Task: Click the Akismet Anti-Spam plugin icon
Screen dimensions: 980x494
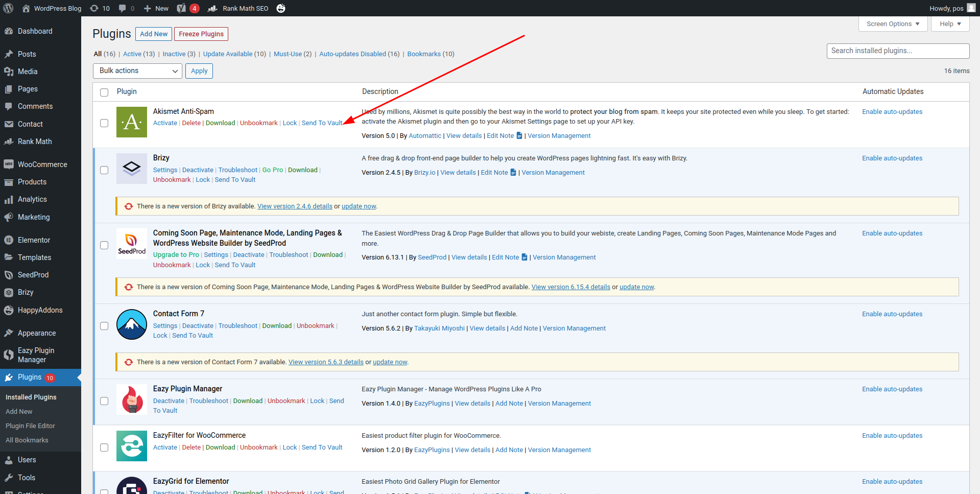Action: click(x=132, y=122)
